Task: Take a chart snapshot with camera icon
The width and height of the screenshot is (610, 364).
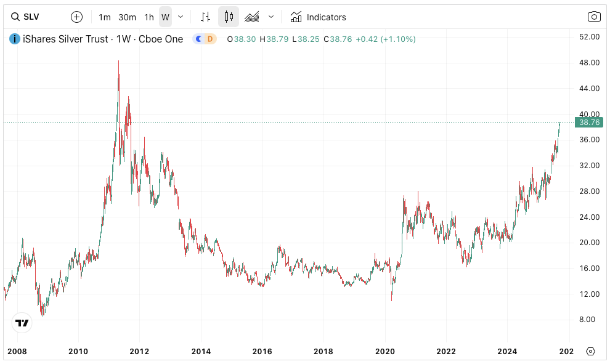Action: click(594, 17)
